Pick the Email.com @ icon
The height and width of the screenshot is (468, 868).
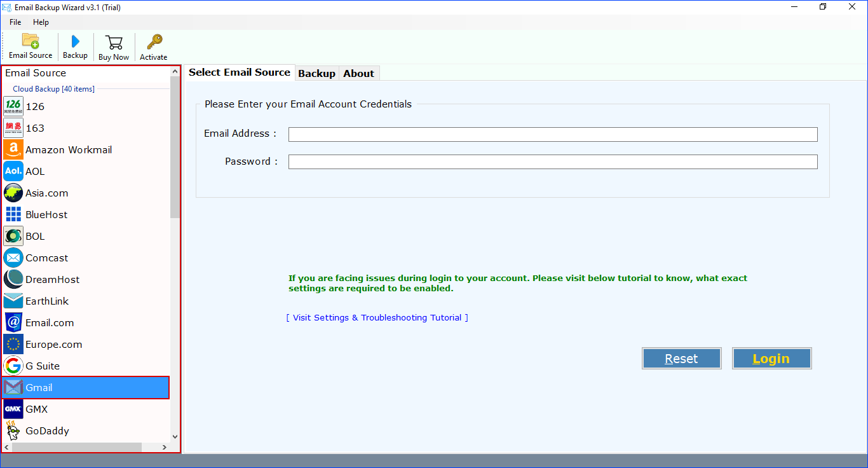[13, 322]
